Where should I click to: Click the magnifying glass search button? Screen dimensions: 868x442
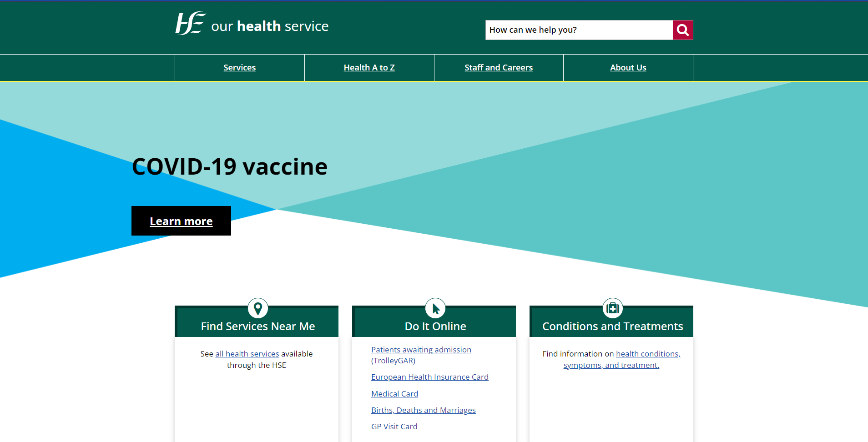click(682, 30)
